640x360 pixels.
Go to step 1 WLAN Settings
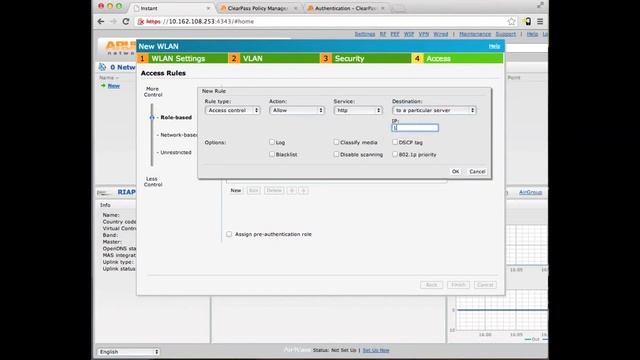point(182,58)
